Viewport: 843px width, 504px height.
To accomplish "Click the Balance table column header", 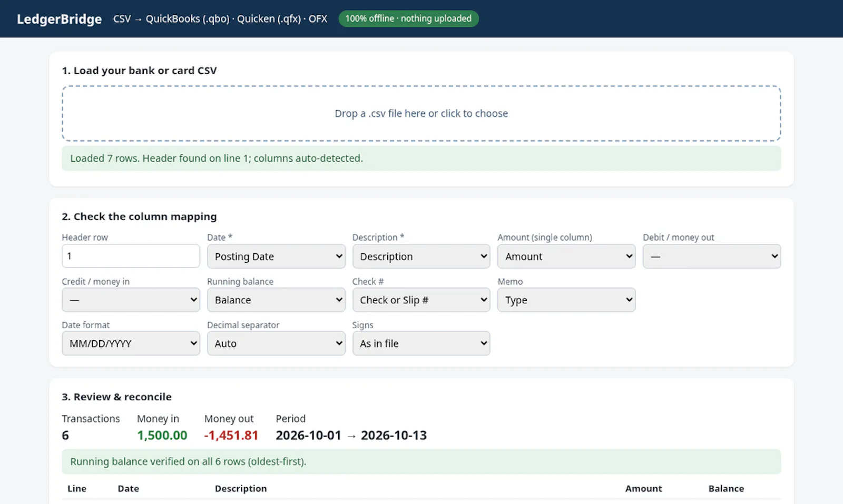I will tap(726, 489).
